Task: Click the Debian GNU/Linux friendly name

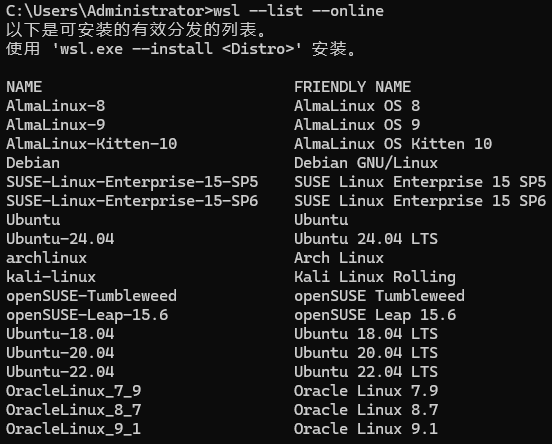Action: pos(366,163)
